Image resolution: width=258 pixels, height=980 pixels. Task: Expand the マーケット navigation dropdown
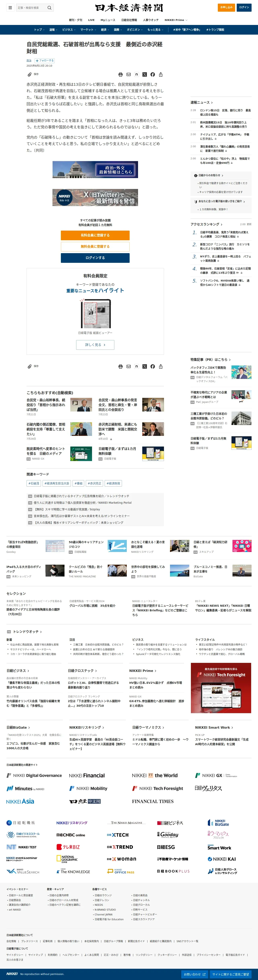[x=88, y=30]
